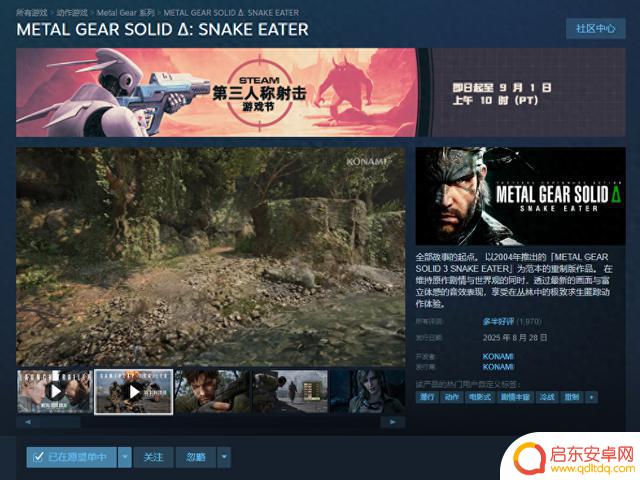Play the first trailer video thumbnail

pos(55,392)
